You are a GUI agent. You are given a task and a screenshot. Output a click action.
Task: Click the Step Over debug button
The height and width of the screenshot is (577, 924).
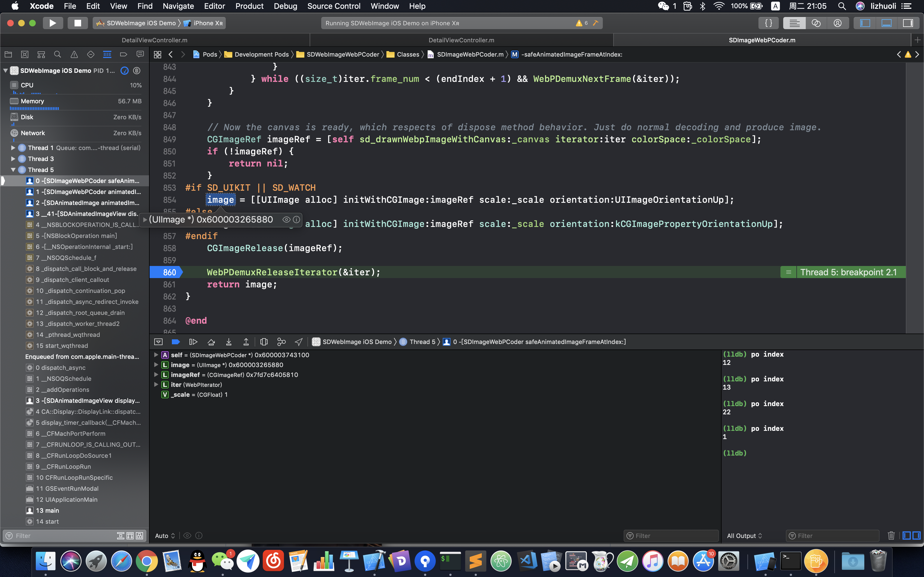click(211, 342)
